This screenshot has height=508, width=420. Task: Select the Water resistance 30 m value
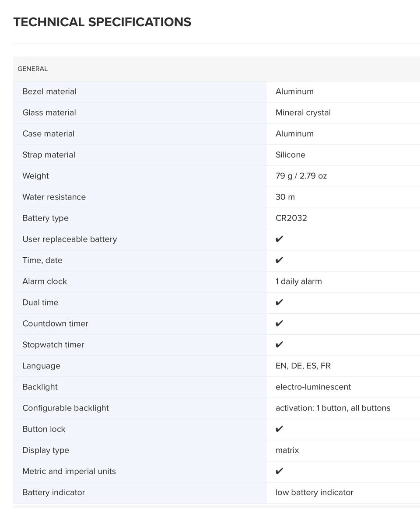(x=285, y=197)
